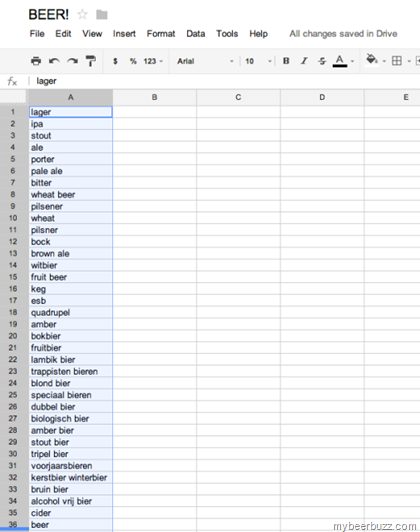The height and width of the screenshot is (532, 420).
Task: Apply percent format icon
Action: coord(133,61)
